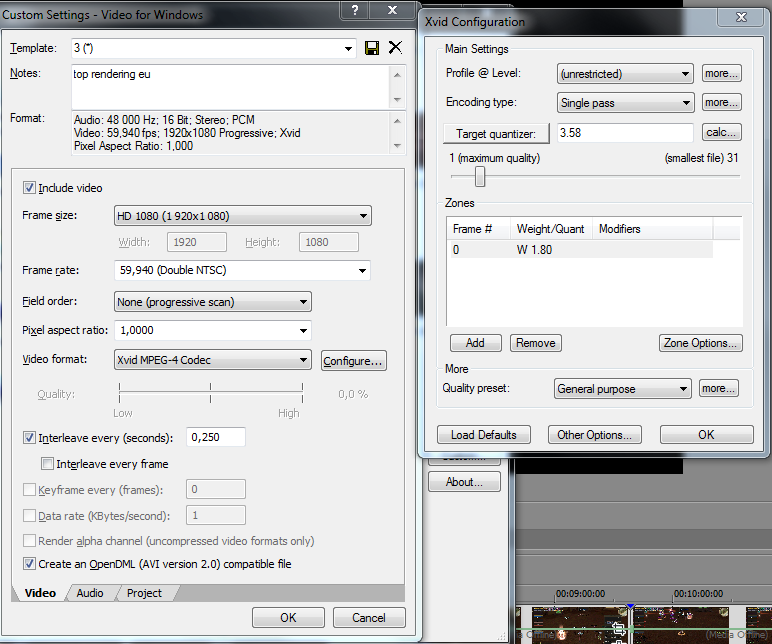Enable the Data rate (KBytes/second) checkbox
This screenshot has height=644, width=772.
(x=29, y=515)
